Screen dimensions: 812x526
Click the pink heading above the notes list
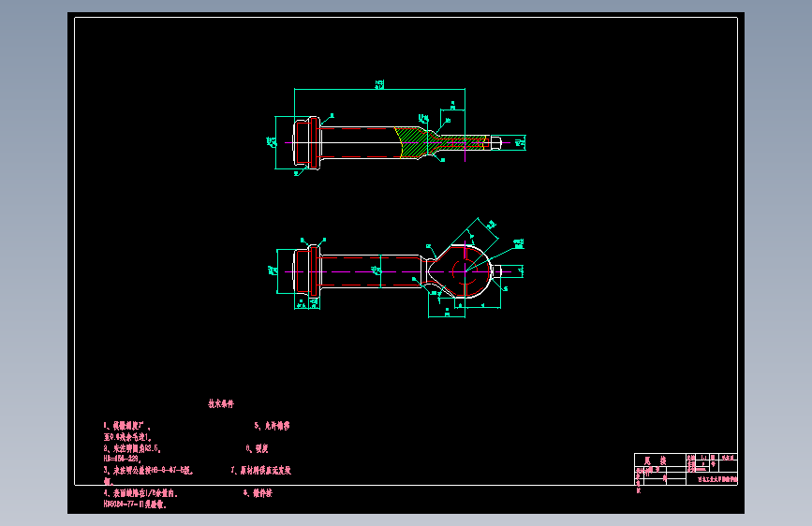(x=221, y=403)
